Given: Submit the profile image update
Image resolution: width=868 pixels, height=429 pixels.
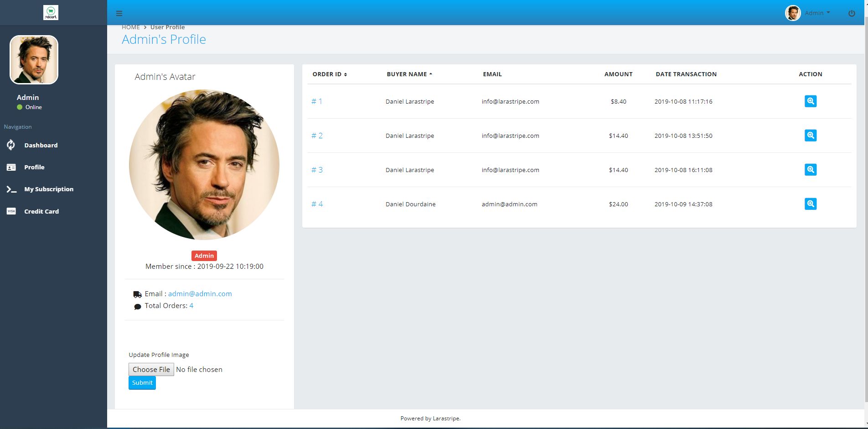Looking at the screenshot, I should point(142,383).
